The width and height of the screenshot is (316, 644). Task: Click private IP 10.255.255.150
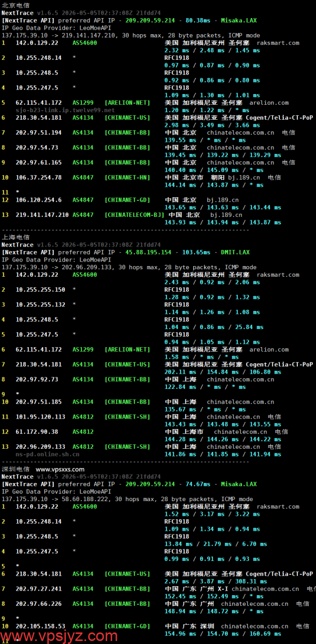tap(40, 289)
